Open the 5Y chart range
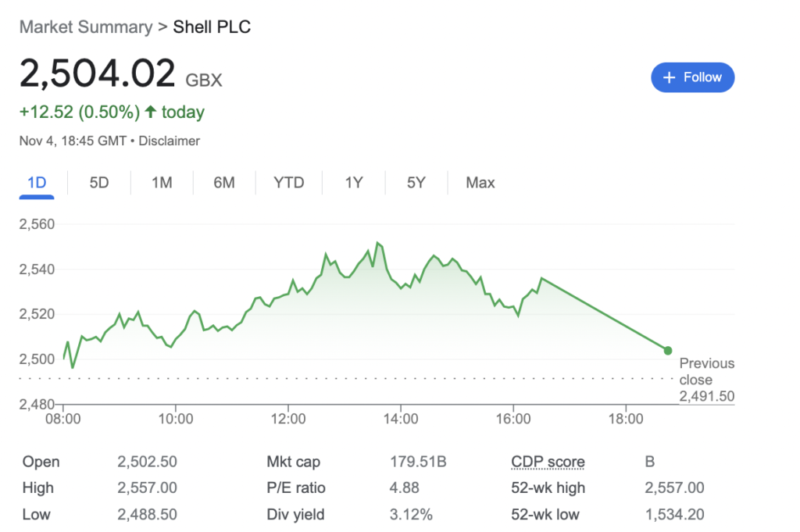This screenshot has width=800, height=532. click(x=416, y=183)
